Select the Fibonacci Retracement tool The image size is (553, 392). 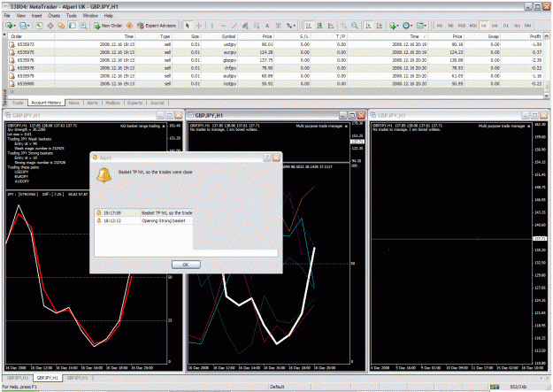click(x=257, y=26)
